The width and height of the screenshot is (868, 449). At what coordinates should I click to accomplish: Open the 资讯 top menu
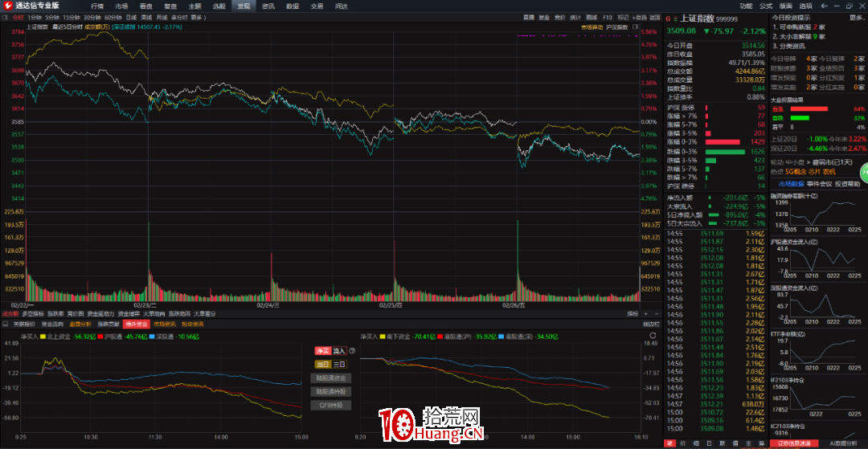[268, 6]
